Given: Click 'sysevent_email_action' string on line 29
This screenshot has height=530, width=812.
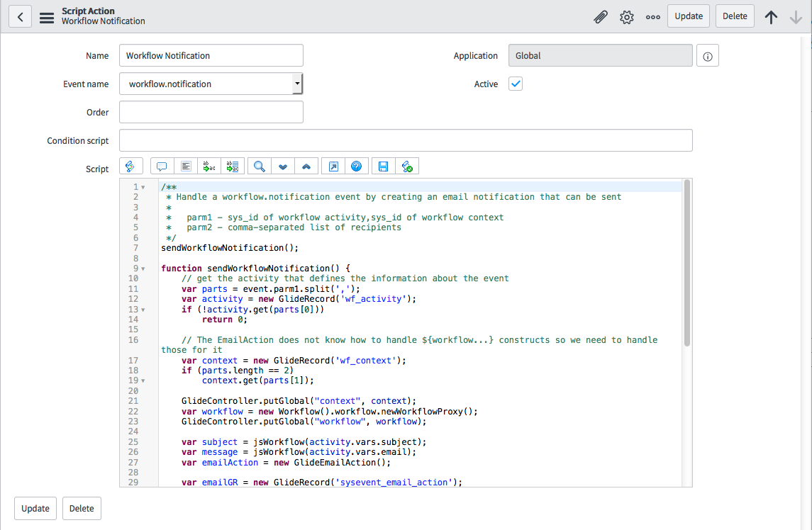Looking at the screenshot, I should coord(394,483).
